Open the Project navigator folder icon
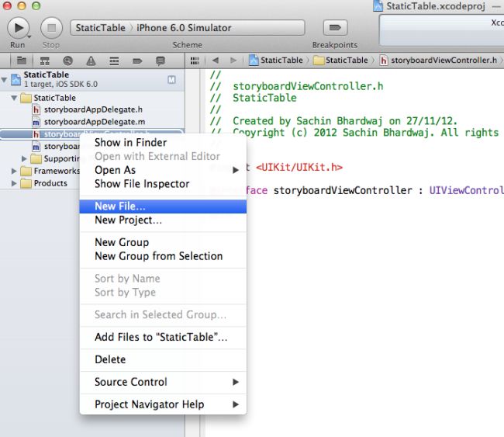The image size is (504, 437). pos(22,61)
